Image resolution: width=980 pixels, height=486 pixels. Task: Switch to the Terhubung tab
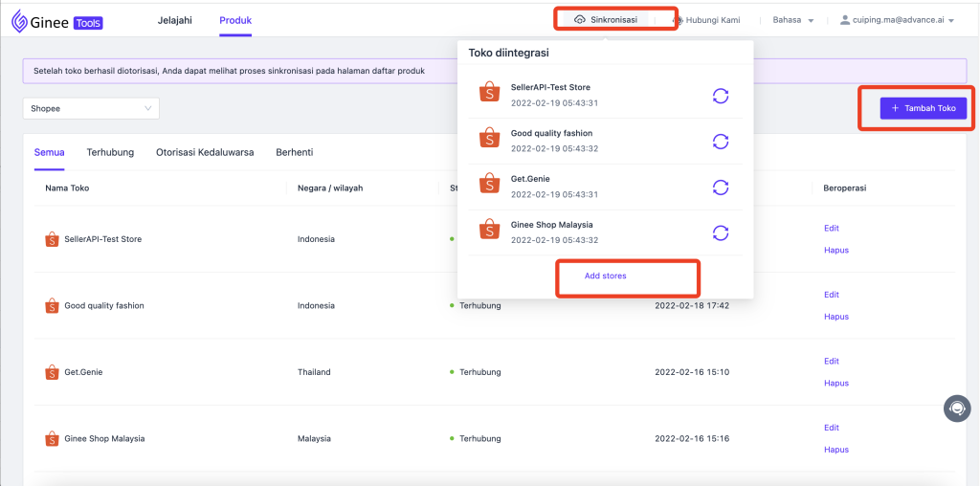point(110,152)
